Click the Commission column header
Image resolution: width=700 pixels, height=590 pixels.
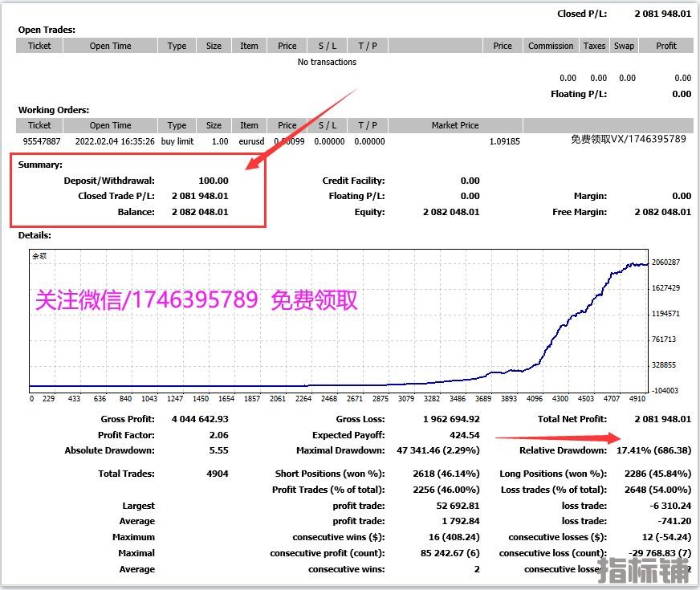click(551, 46)
